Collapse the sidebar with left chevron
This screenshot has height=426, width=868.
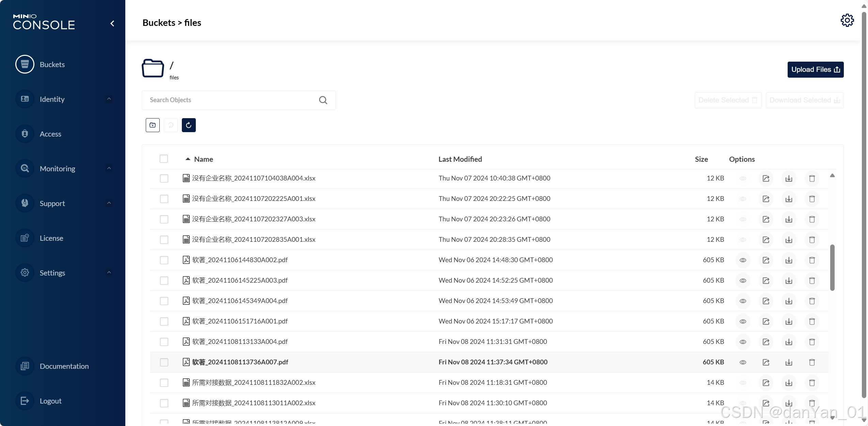click(x=112, y=23)
